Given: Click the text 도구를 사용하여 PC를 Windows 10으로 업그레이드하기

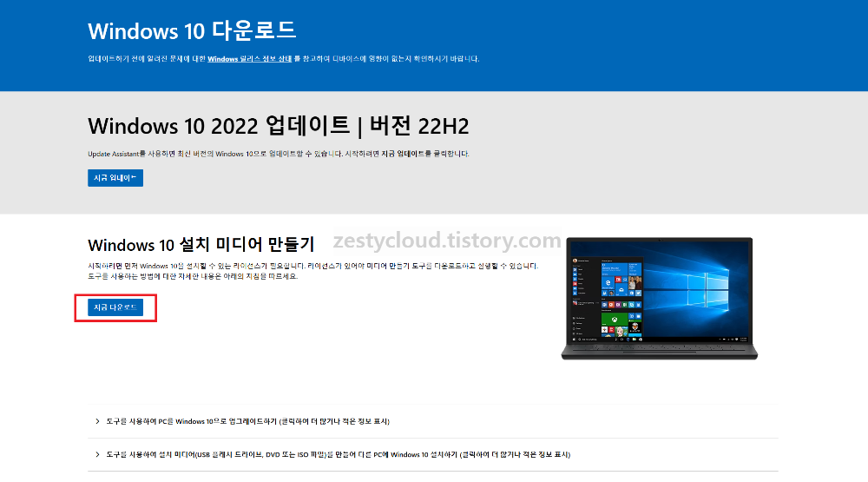Looking at the screenshot, I should pyautogui.click(x=247, y=421).
